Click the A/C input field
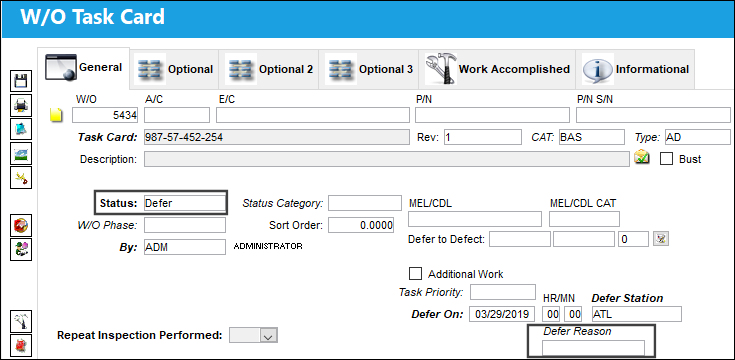 coord(177,115)
